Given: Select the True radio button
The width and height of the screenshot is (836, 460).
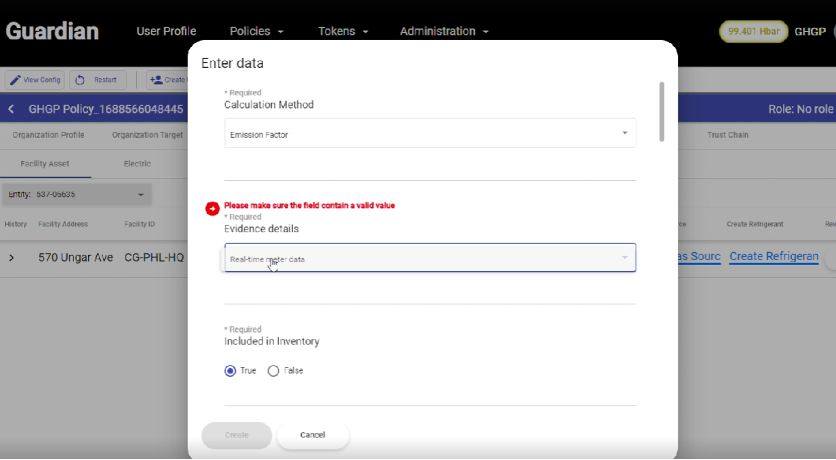Looking at the screenshot, I should (x=230, y=370).
